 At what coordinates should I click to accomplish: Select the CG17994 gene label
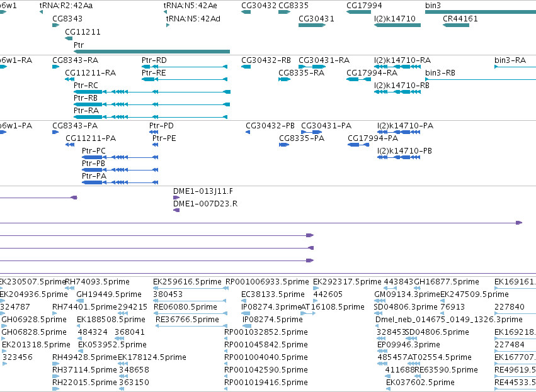click(364, 6)
